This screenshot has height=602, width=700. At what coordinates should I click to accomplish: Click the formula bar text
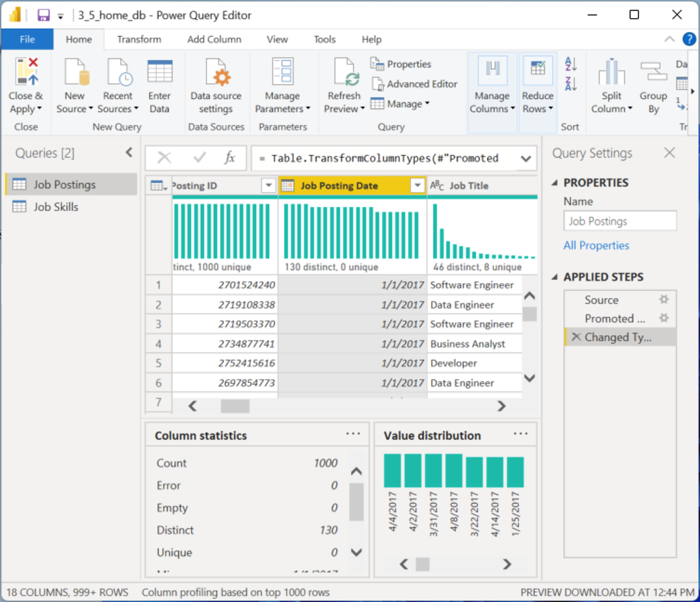384,158
